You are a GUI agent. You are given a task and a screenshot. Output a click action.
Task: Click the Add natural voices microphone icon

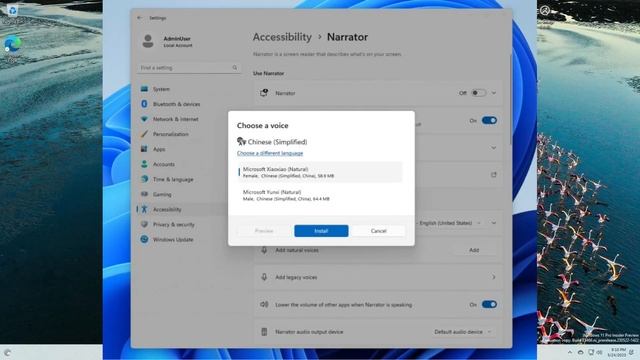[x=264, y=250]
